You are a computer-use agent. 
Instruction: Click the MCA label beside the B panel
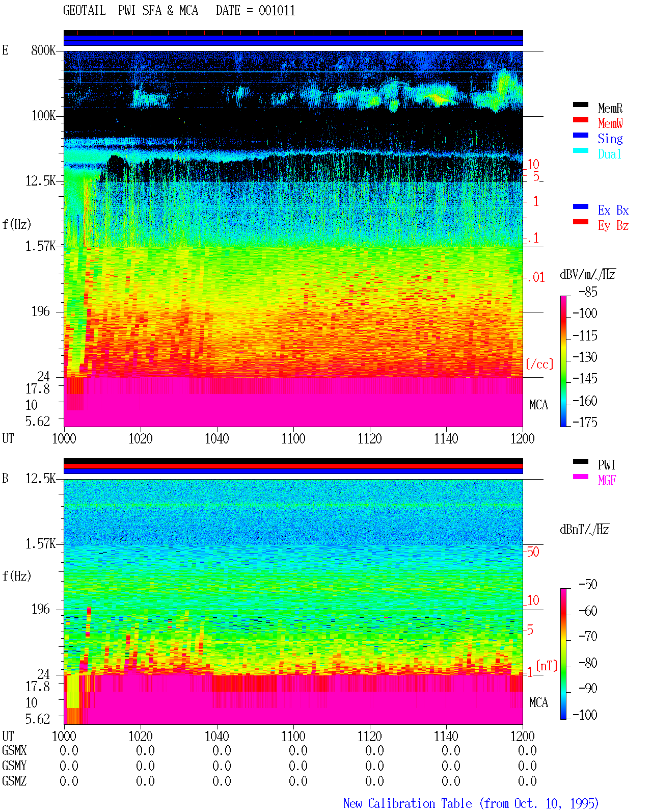538,702
